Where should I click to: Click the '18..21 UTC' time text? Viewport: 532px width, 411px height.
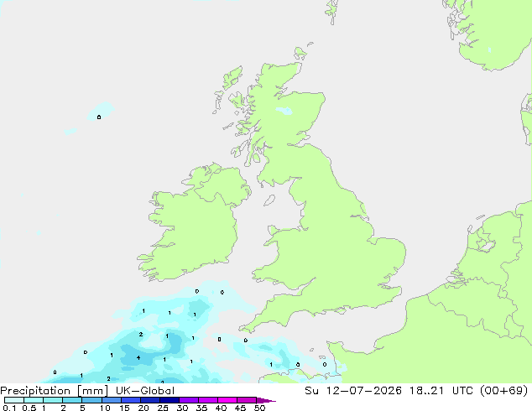tap(440, 391)
